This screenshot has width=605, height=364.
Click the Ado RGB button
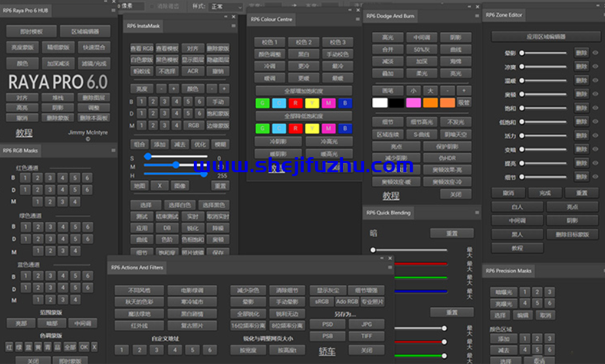347,302
